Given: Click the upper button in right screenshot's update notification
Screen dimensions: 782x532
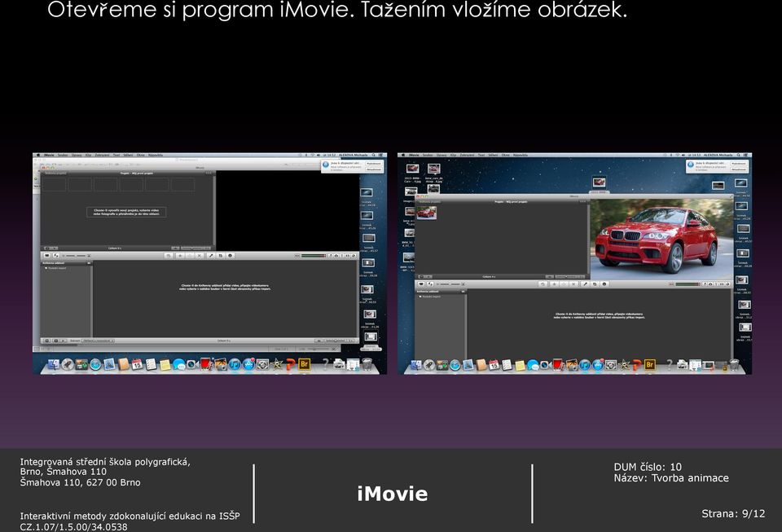Looking at the screenshot, I should pyautogui.click(x=739, y=164).
